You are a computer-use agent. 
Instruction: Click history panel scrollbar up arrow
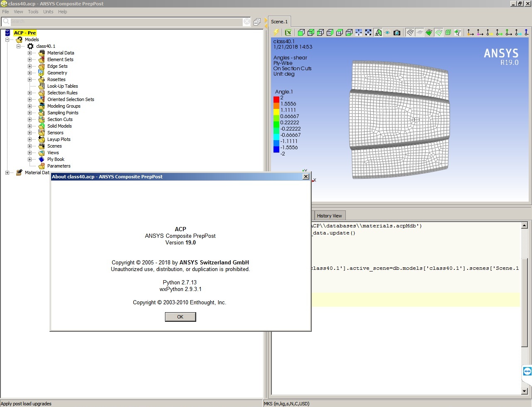coord(525,225)
